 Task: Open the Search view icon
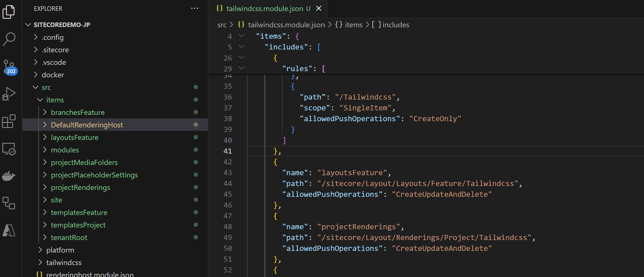[9, 39]
